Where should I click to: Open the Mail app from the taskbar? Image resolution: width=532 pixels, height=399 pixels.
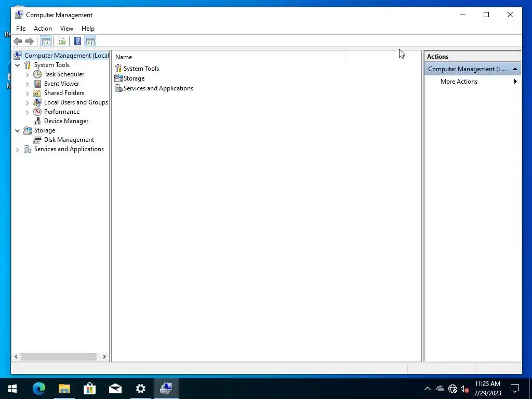tap(115, 389)
